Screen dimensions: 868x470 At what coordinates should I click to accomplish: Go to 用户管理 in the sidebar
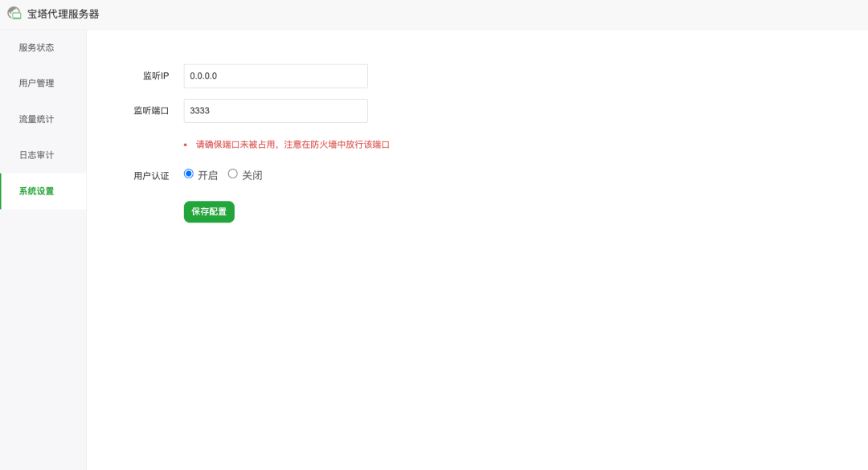[37, 84]
